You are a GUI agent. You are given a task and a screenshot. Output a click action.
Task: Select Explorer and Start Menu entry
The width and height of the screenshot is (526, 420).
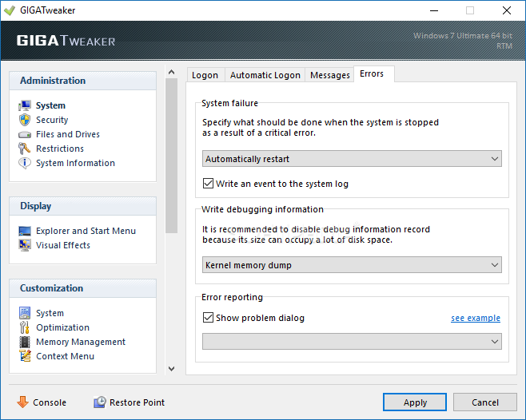(86, 231)
